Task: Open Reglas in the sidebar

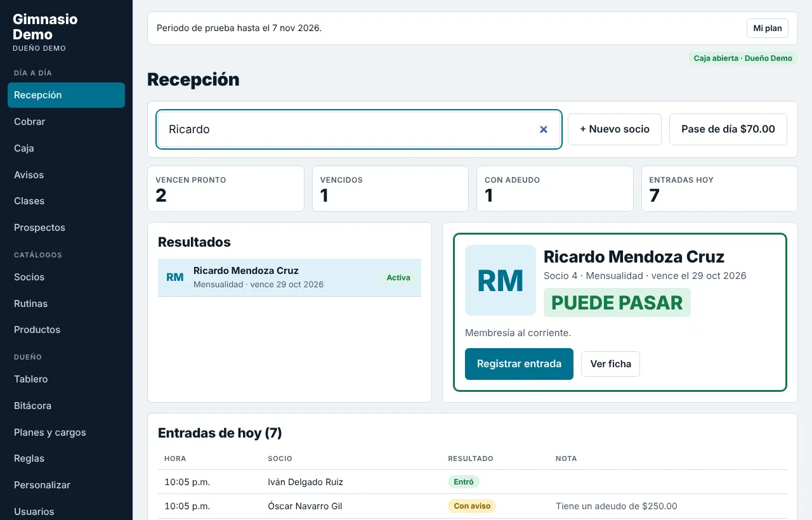Action: (66, 458)
